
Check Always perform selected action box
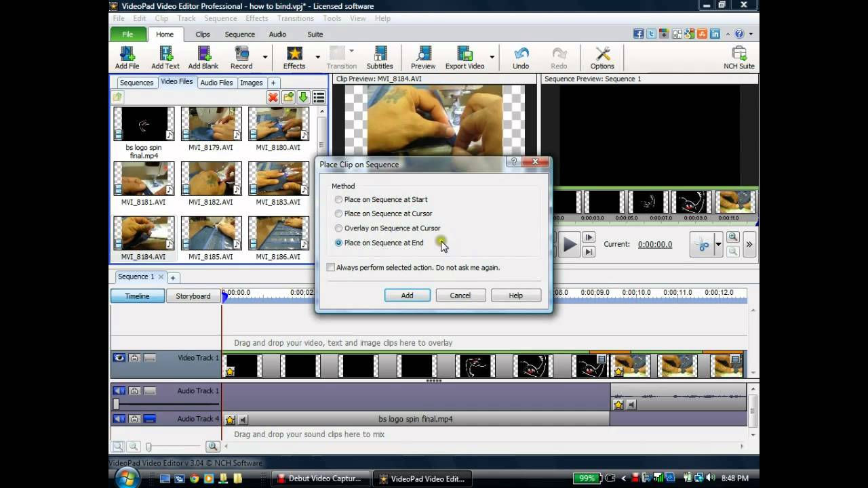coord(331,267)
